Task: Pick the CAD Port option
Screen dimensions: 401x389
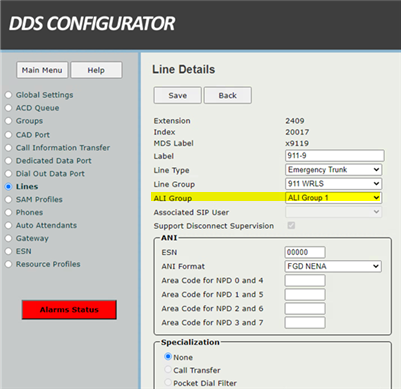Action: [8, 135]
